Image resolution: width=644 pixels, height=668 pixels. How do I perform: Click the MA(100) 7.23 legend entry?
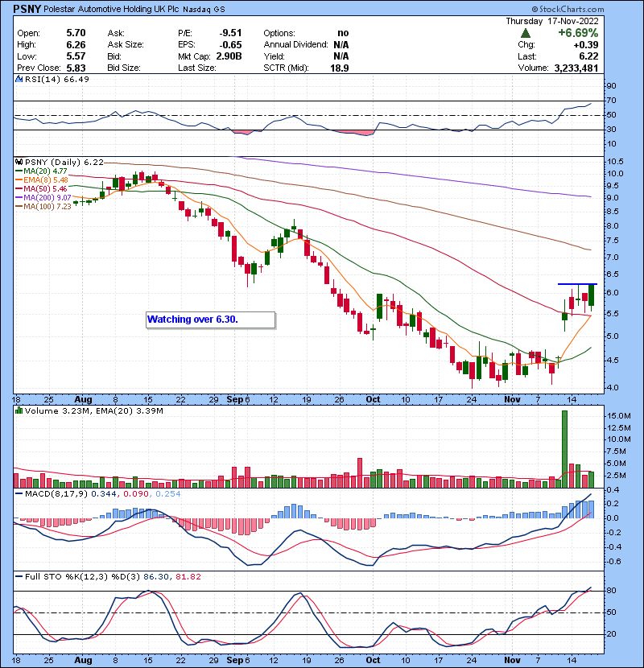pyautogui.click(x=43, y=207)
